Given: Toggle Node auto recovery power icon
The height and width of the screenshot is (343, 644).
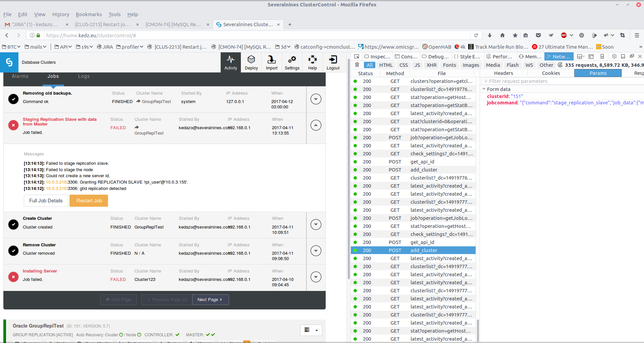Looking at the screenshot, I should click(139, 335).
